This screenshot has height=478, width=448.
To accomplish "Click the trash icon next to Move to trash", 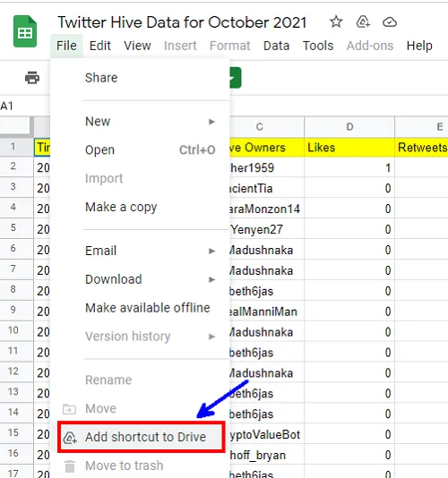I will click(x=70, y=466).
